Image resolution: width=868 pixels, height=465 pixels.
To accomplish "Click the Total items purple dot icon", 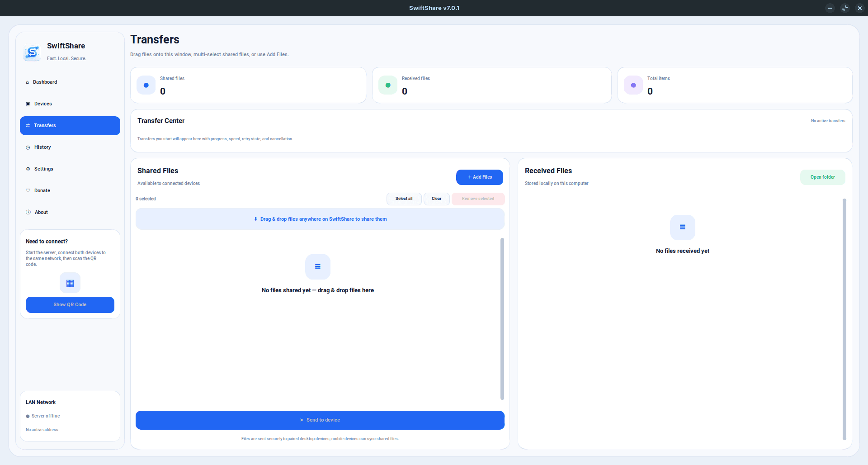I will pos(633,85).
